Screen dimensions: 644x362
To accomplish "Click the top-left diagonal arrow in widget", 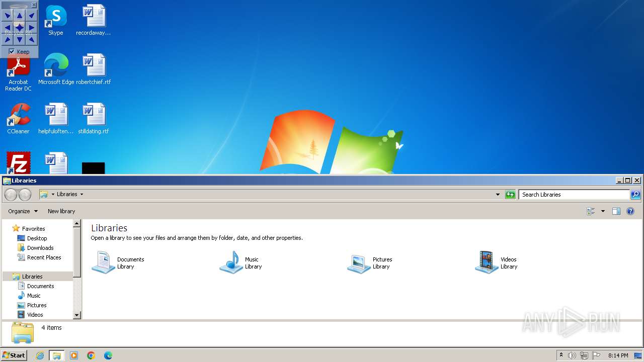I will [x=8, y=16].
